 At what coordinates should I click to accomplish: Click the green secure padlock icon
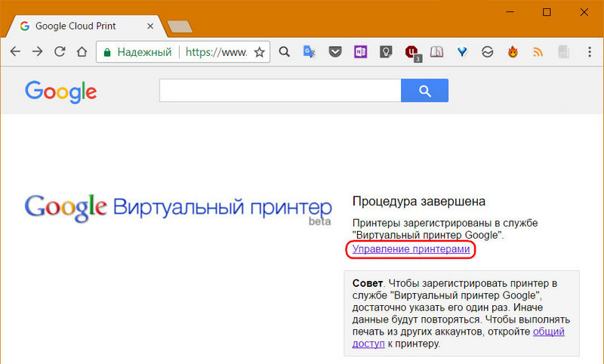107,52
